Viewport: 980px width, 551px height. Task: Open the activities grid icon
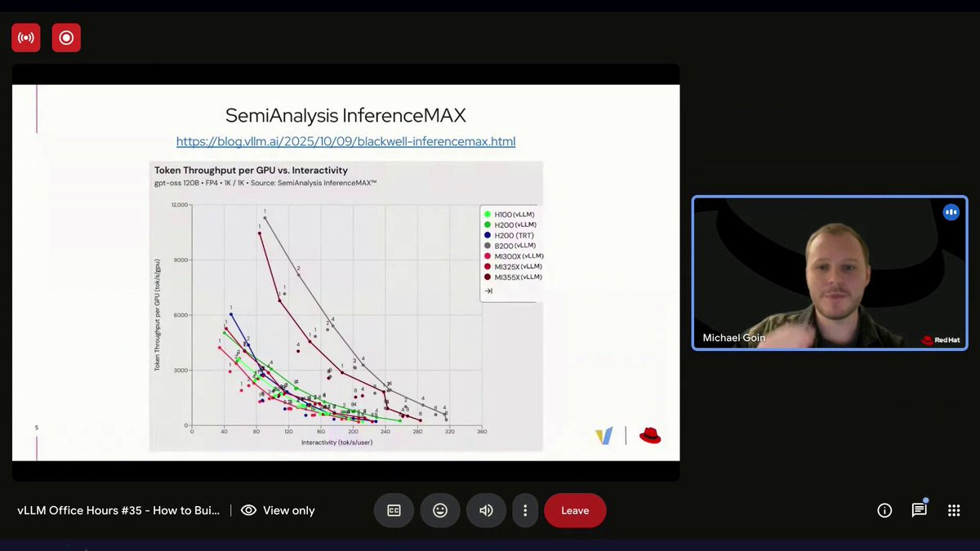954,510
